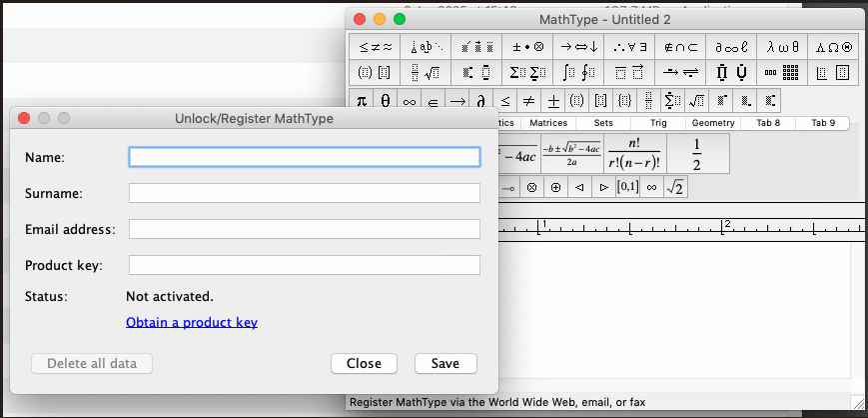Open the spaces and ellipses palette
The image size is (868, 418).
coord(426,47)
